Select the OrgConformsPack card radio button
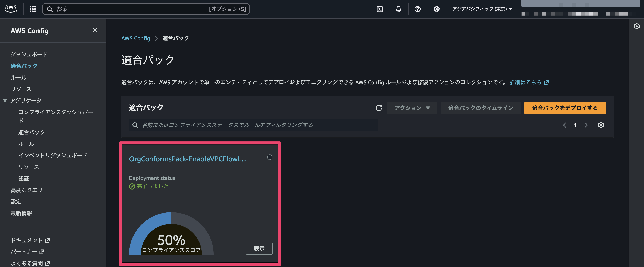 click(x=270, y=157)
